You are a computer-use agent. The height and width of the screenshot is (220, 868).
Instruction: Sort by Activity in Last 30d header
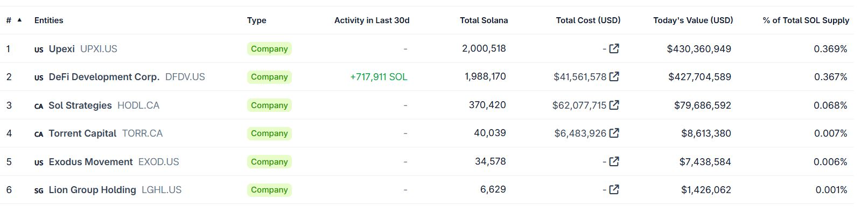[372, 20]
